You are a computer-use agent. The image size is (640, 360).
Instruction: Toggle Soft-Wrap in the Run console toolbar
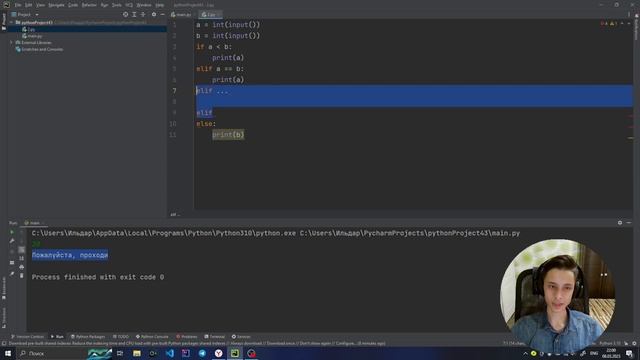(22, 249)
